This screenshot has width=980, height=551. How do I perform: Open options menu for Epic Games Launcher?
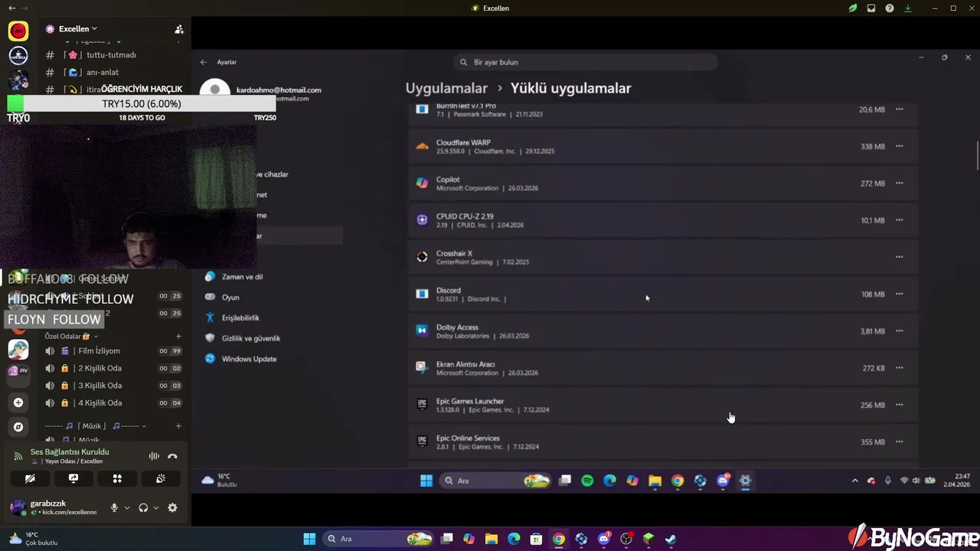pos(900,405)
